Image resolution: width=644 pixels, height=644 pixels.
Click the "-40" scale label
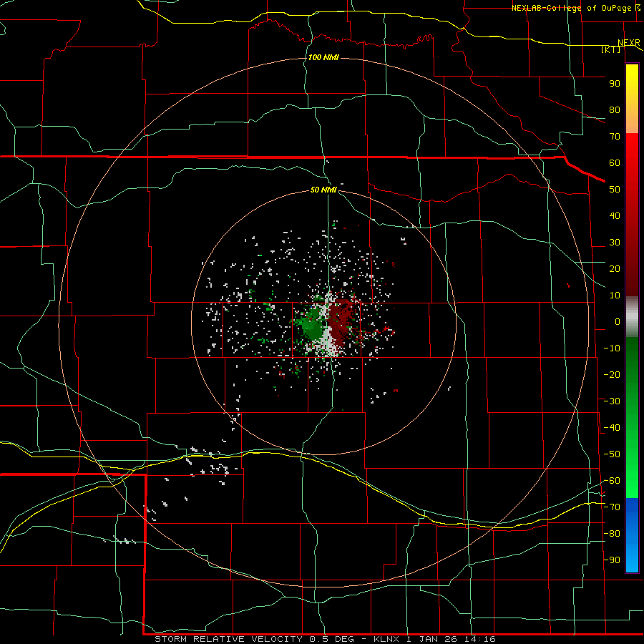point(612,428)
